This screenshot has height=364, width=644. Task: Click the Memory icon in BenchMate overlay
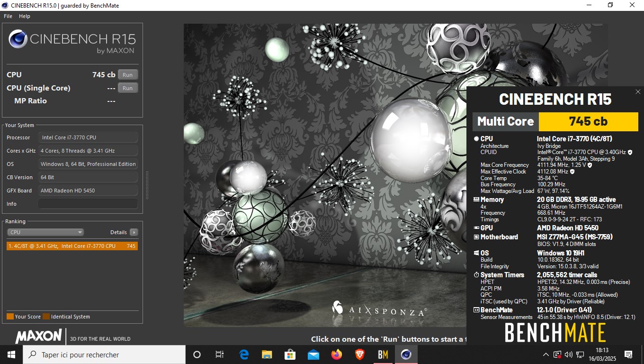(476, 200)
